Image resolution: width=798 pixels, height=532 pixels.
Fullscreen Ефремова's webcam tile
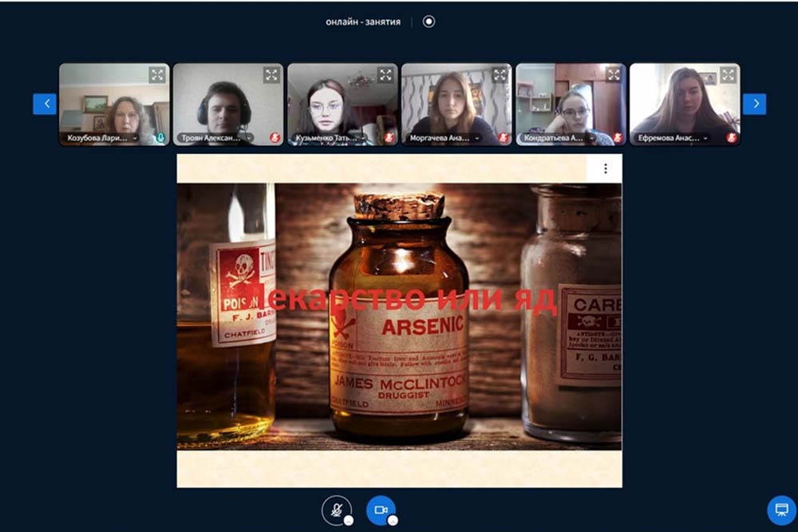pos(728,75)
